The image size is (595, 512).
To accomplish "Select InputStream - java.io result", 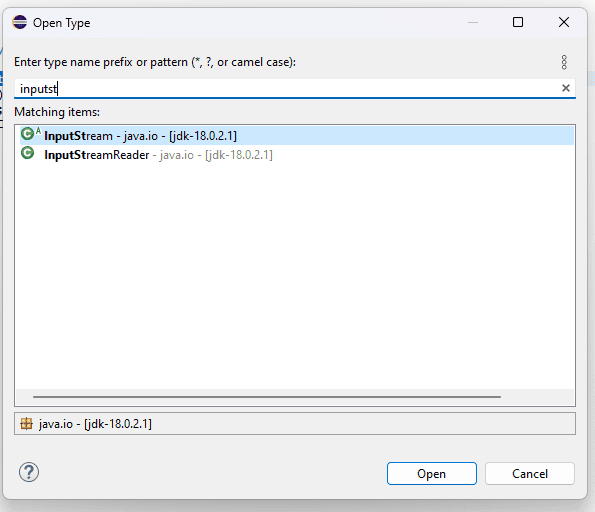I will (x=297, y=135).
